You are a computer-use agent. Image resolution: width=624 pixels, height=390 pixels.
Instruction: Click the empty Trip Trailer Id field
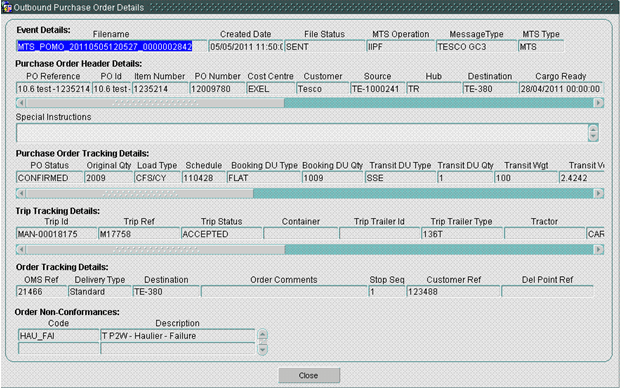pyautogui.click(x=380, y=234)
